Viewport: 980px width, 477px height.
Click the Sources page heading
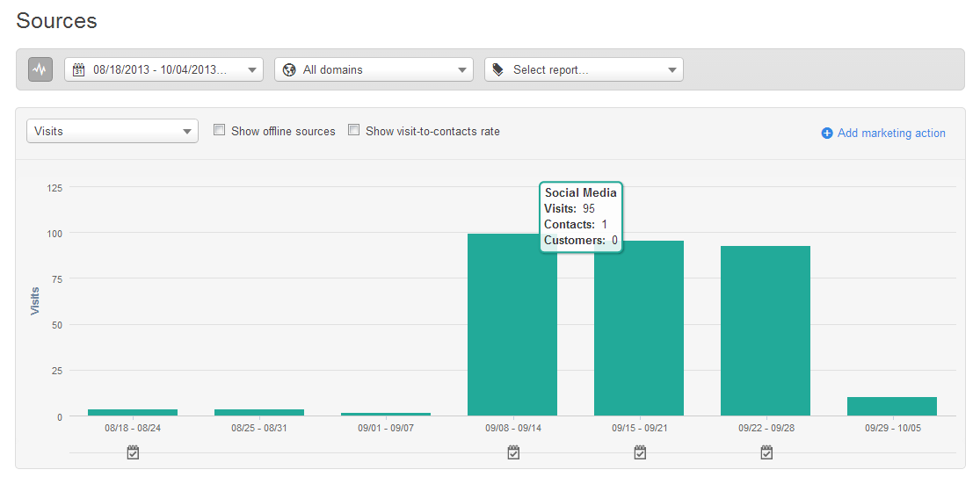click(57, 20)
